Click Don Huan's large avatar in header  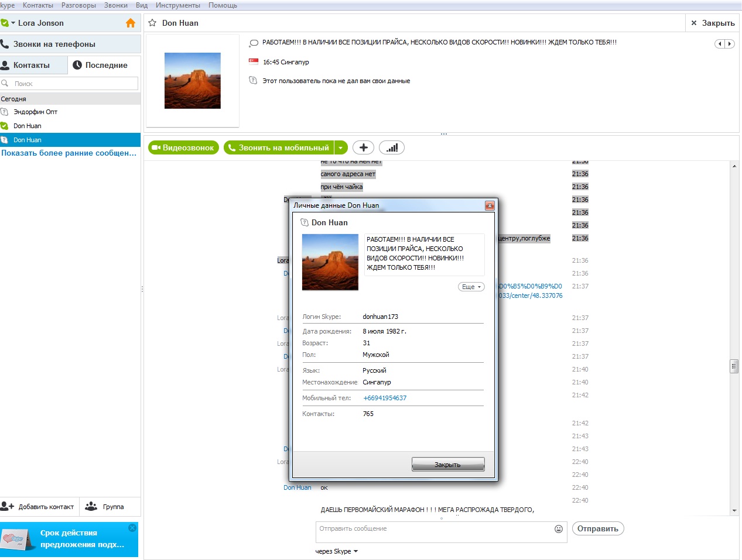(193, 81)
